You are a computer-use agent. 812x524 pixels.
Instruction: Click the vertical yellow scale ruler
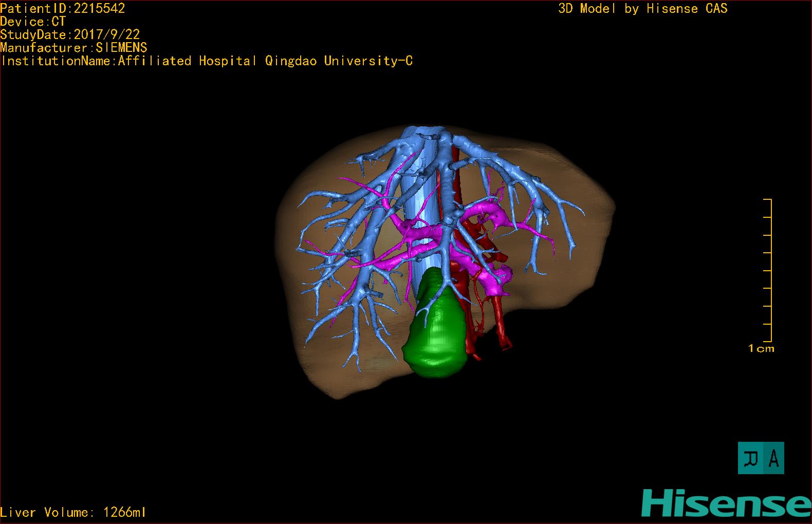pos(768,270)
